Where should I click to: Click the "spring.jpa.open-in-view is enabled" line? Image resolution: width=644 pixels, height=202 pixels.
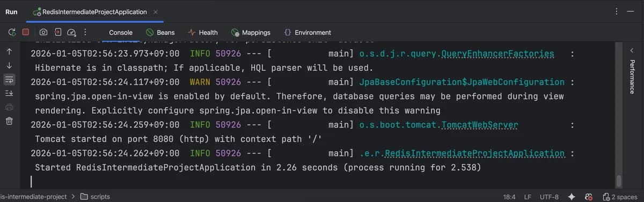299,96
